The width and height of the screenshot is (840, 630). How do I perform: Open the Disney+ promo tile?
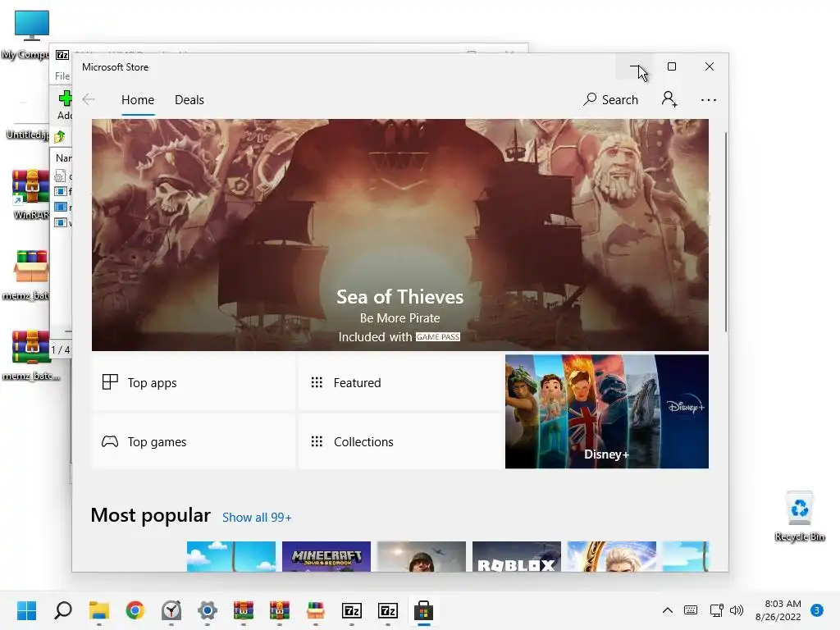(606, 412)
